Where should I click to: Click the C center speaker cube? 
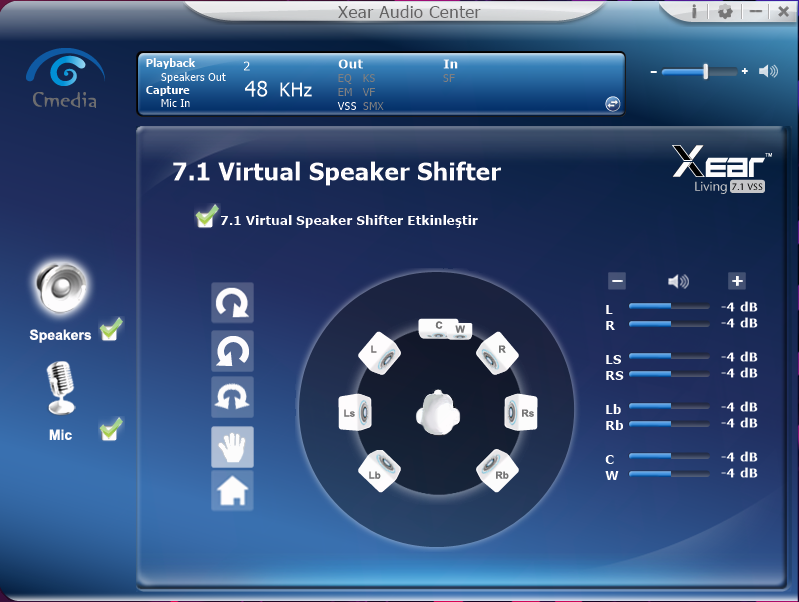[436, 328]
